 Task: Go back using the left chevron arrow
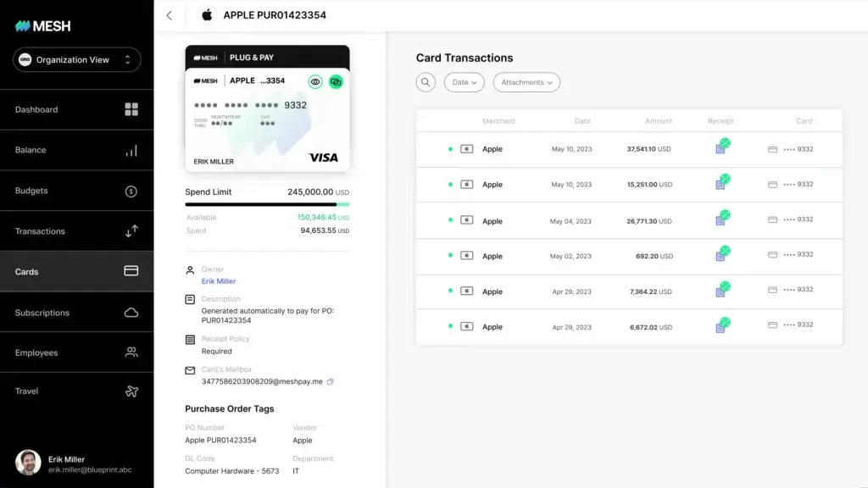(170, 15)
